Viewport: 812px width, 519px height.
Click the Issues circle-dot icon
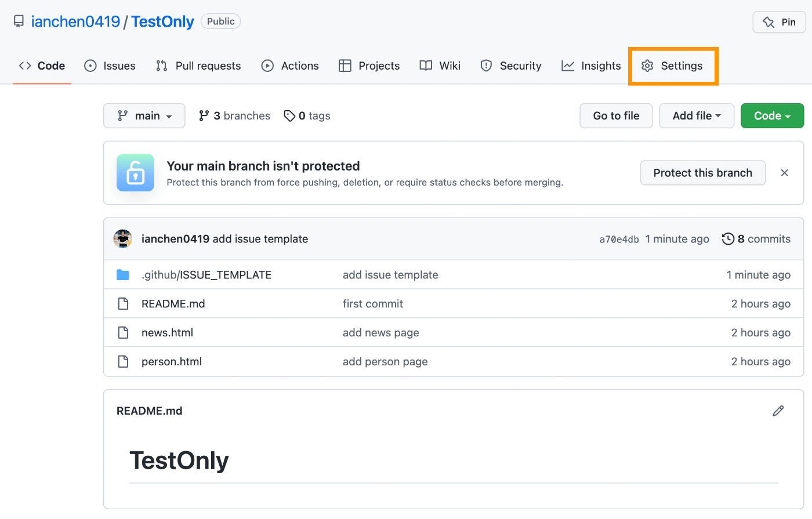(x=90, y=66)
